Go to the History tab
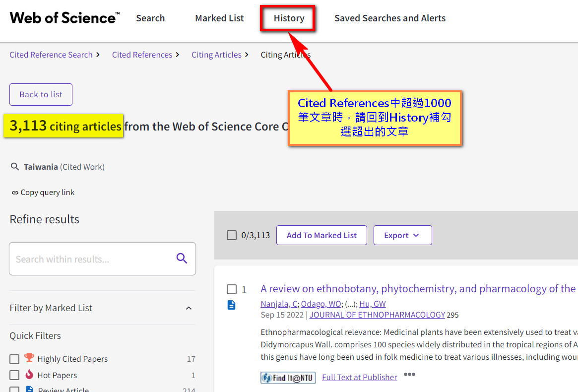The width and height of the screenshot is (578, 392). 289,18
